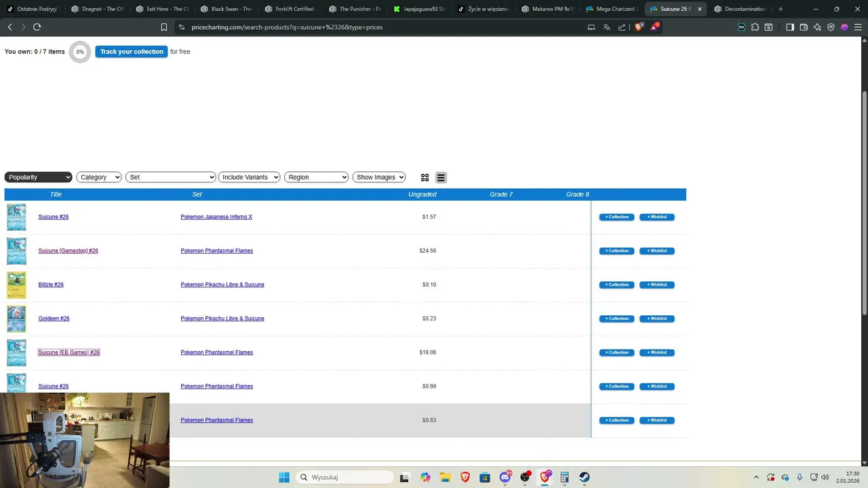Add the $0.83 row to Collection
This screenshot has width=868, height=488.
pyautogui.click(x=616, y=420)
